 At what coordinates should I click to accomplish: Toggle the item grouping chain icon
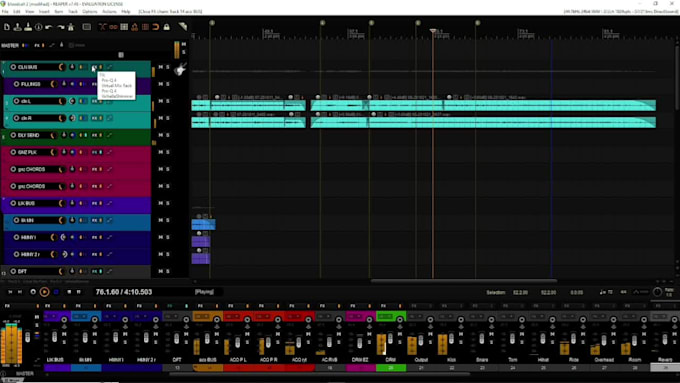coord(113,27)
